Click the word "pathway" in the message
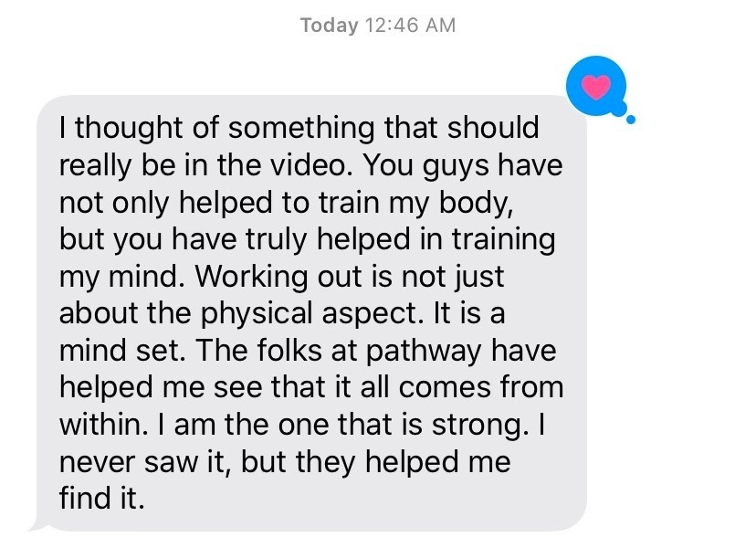The image size is (756, 537). 424,352
